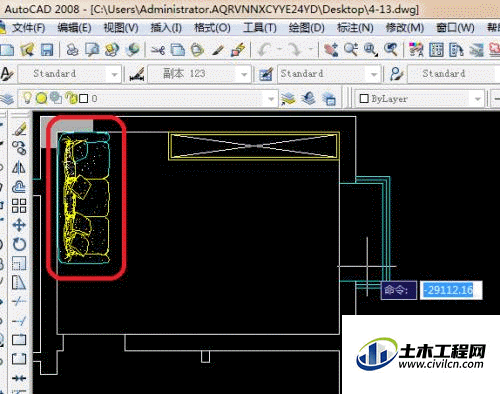
Task: Toggle the lock icon for layer 0
Action: pyautogui.click(x=71, y=98)
